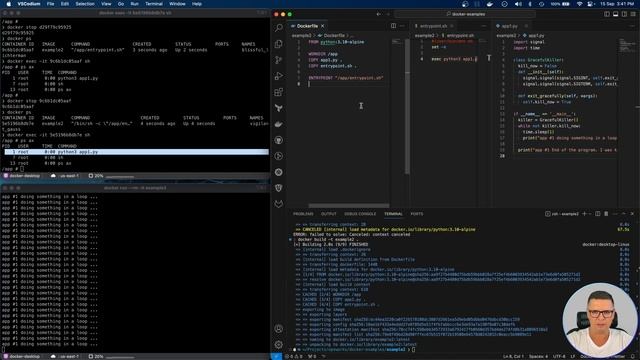Close the Dockerfile tab
The height and width of the screenshot is (360, 640).
(322, 26)
